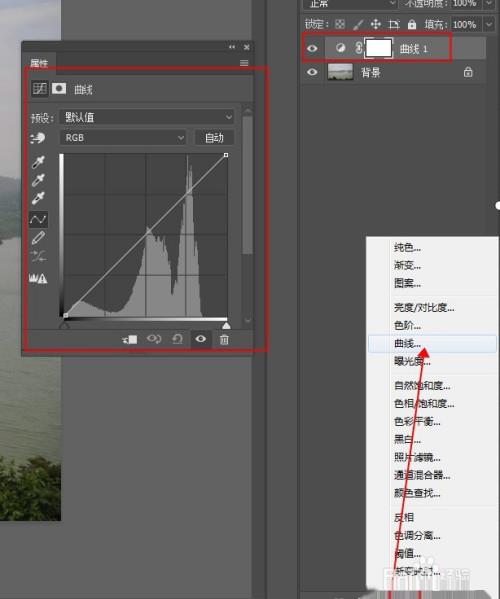Screen dimensions: 500x599
Task: Open the Properties panel flyout menu
Action: pyautogui.click(x=244, y=63)
